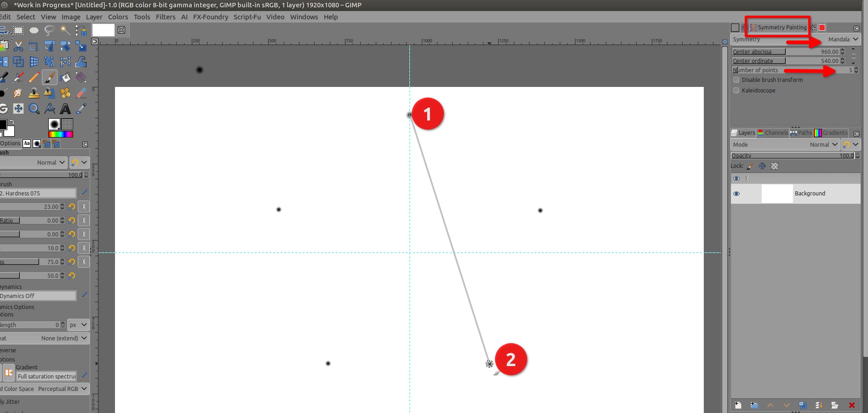Close the image tab with X button
Screen dimensions: 868x413
pyautogui.click(x=121, y=30)
